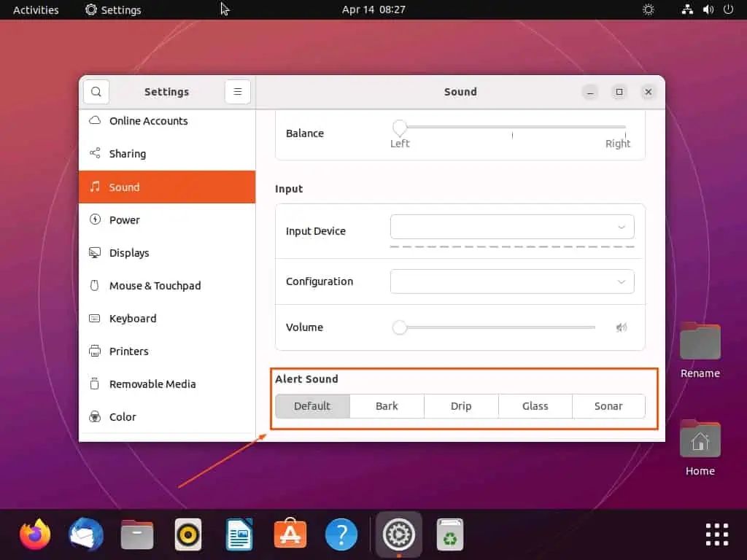747x560 pixels.
Task: Click the input Volume slider handle
Action: click(400, 327)
